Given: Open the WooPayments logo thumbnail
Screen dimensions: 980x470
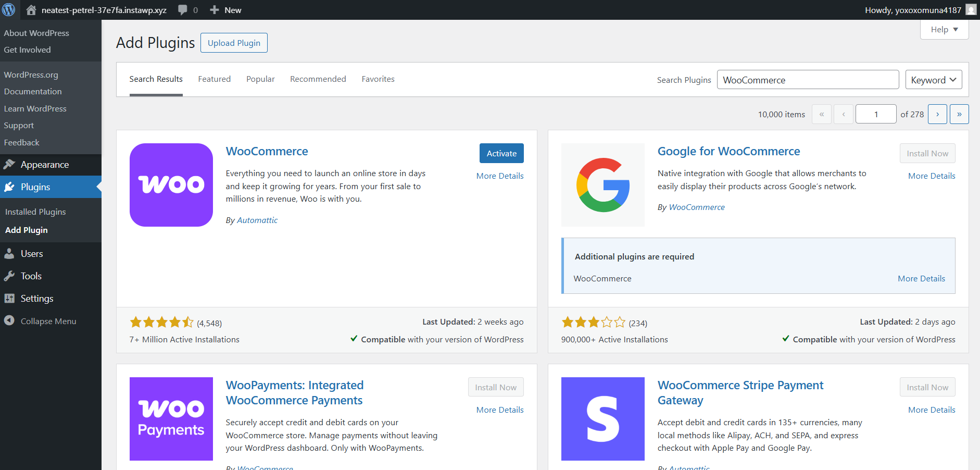Looking at the screenshot, I should click(171, 419).
